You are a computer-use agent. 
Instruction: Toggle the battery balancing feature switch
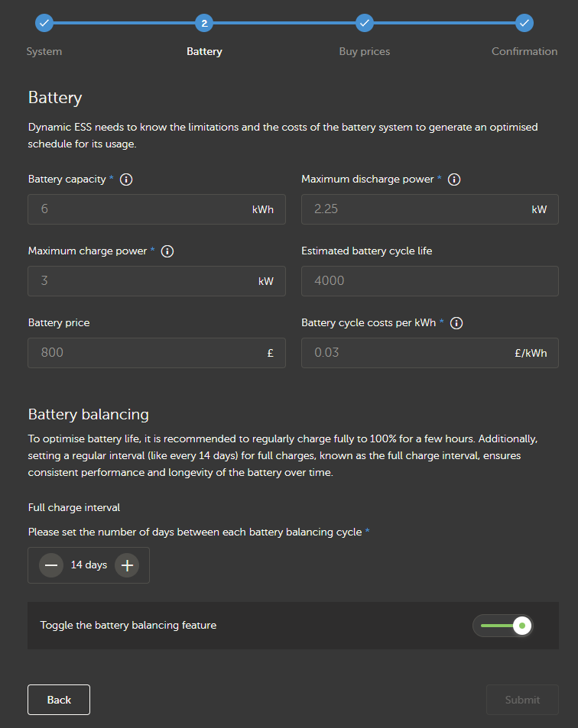coord(502,626)
